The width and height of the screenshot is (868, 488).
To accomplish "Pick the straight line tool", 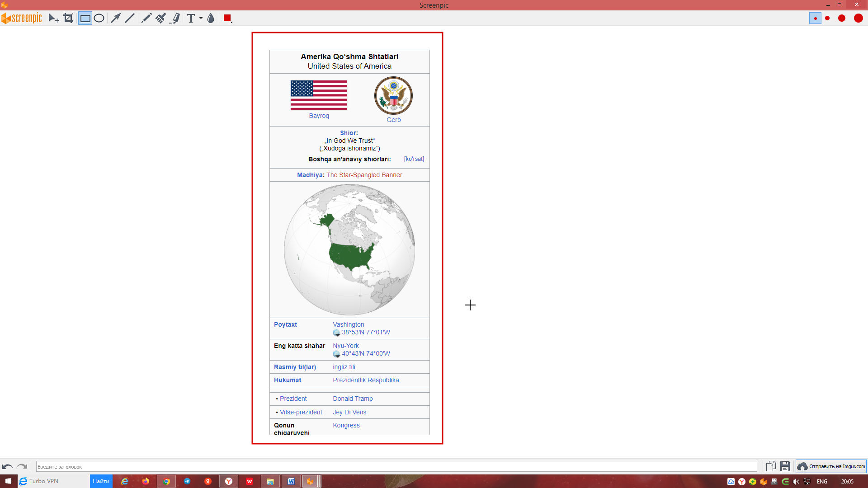I will point(130,19).
